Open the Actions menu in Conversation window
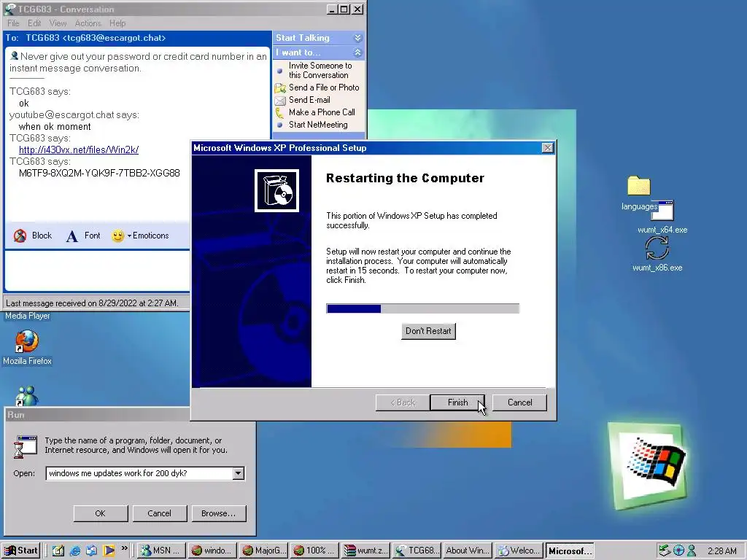The width and height of the screenshot is (747, 560). [88, 23]
